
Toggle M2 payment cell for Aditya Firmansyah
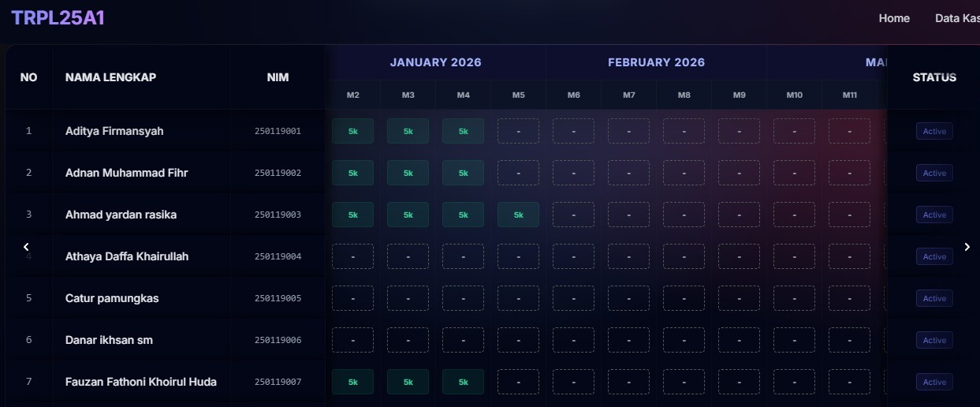[x=352, y=131]
